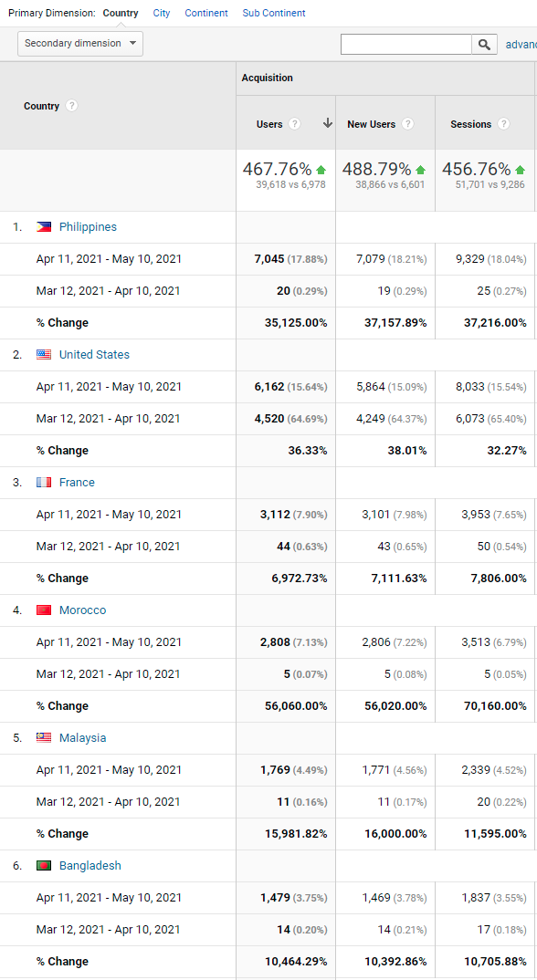The image size is (537, 980).
Task: Select the City dimension tab
Action: (162, 13)
